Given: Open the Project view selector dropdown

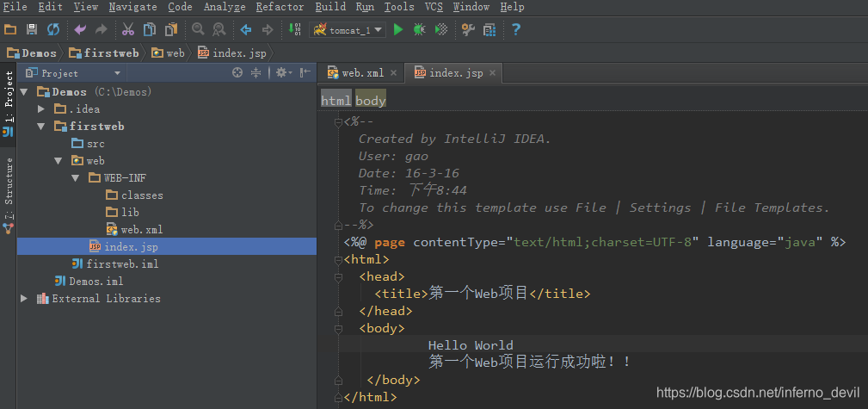Looking at the screenshot, I should [x=117, y=73].
